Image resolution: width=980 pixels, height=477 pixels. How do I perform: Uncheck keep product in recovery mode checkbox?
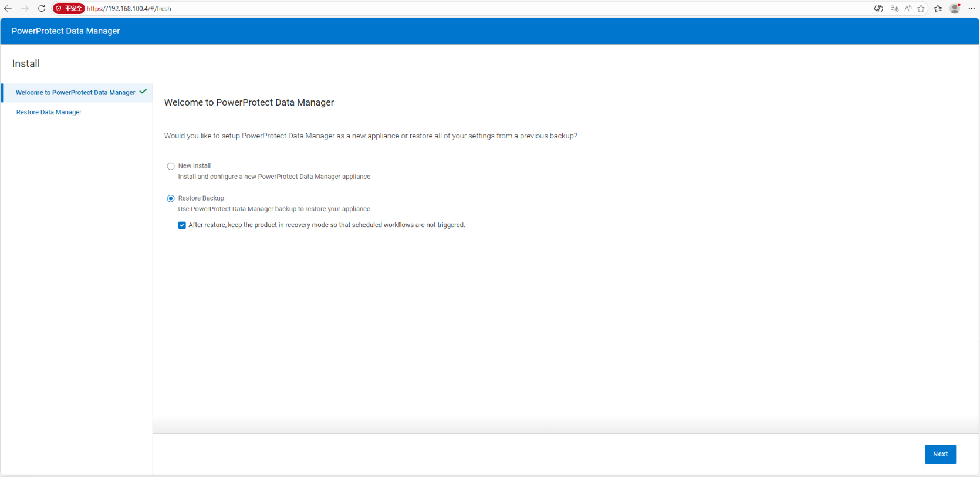[182, 225]
